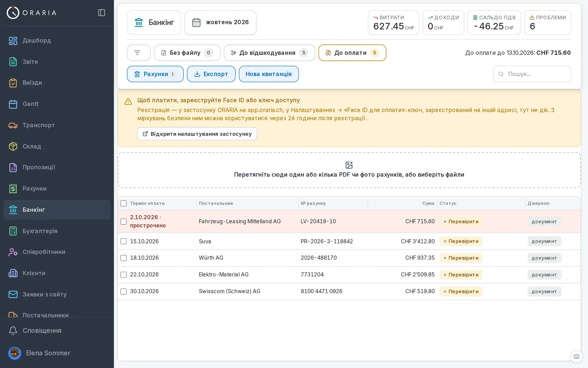Screen dimensions: 588x368
Task: Click the Виїзди clipboard icon in the sidebar
Action: [x=13, y=83]
